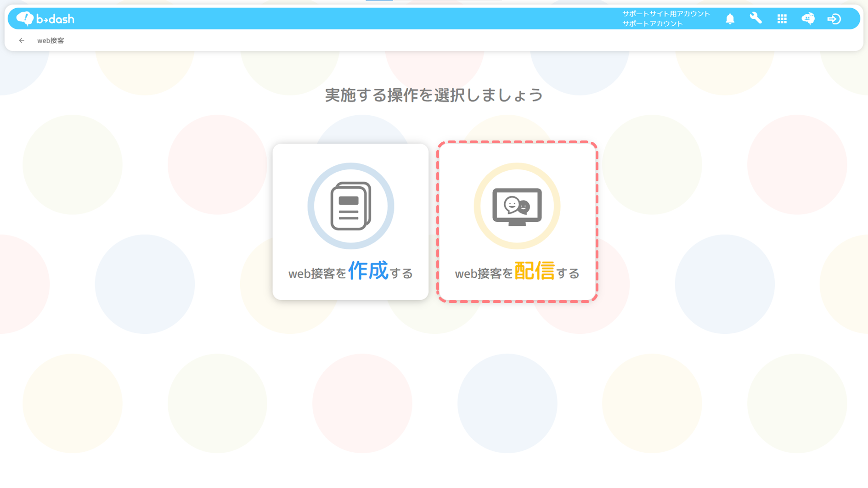Open the wrench settings icon
The width and height of the screenshot is (868, 488).
tap(755, 18)
